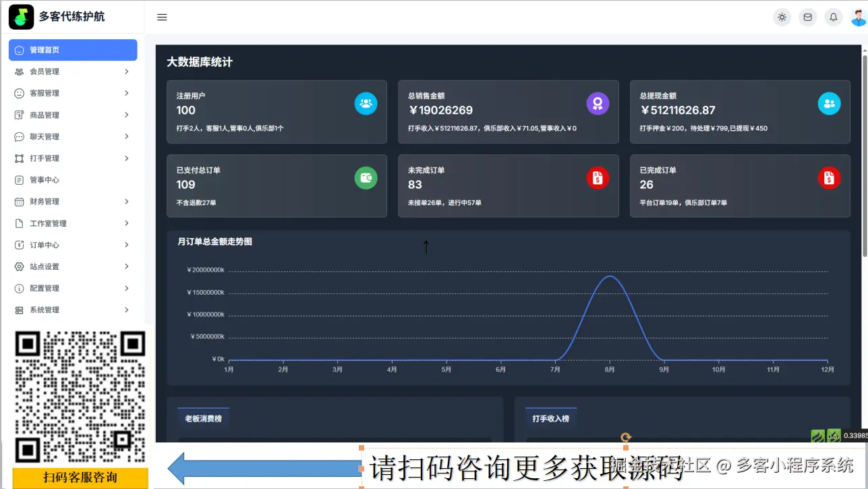The image size is (868, 489).
Task: Click the 未完成订单 red dollar icon
Action: click(x=598, y=178)
